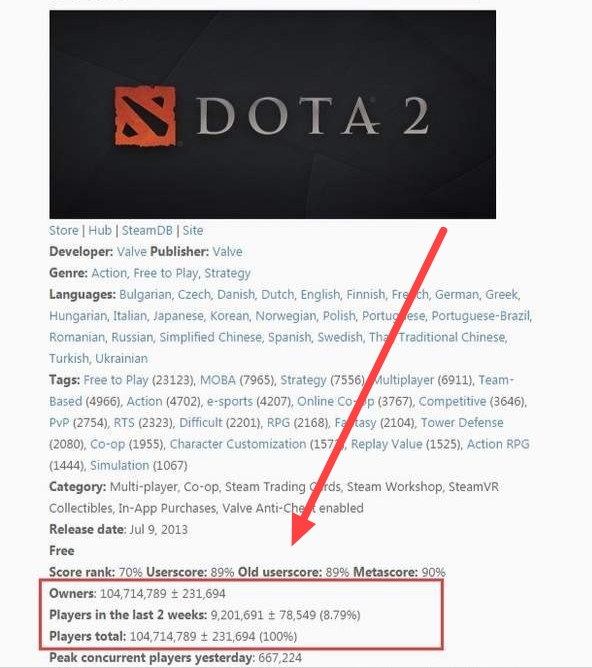The image size is (592, 668).
Task: Select the Free to Play genre link
Action: click(x=166, y=273)
